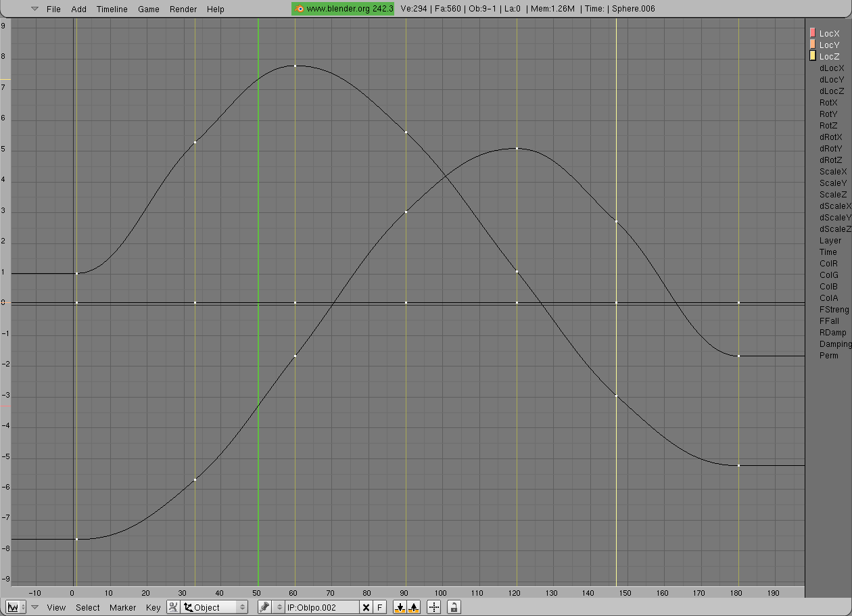This screenshot has height=616, width=852.
Task: Select the Time channel
Action: tap(828, 252)
